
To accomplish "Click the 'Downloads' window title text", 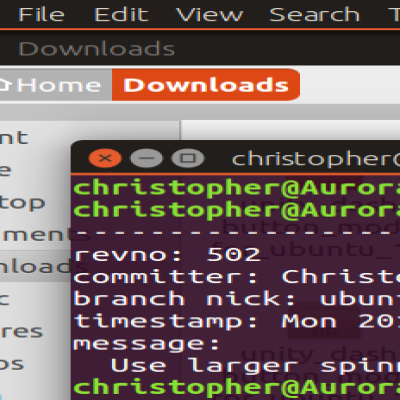I will 97,49.
